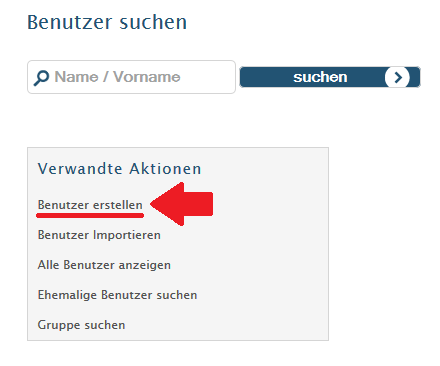Open the Benutzer Importieren link

pyautogui.click(x=99, y=235)
